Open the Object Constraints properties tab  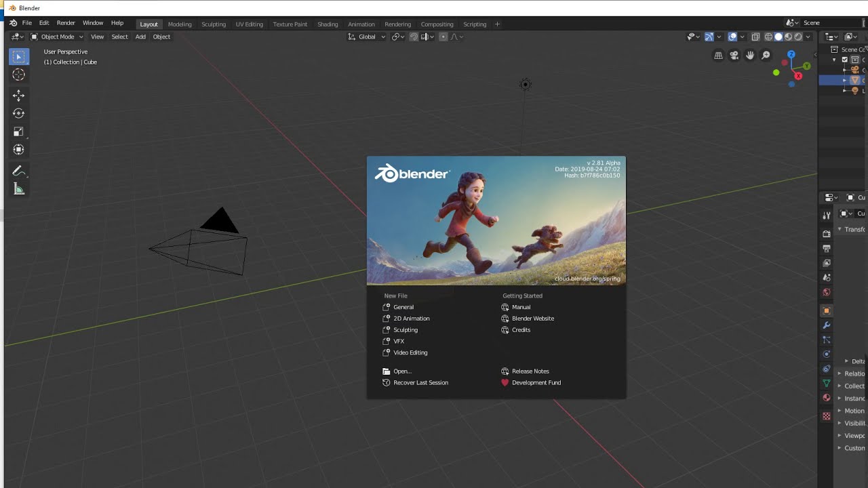pyautogui.click(x=827, y=369)
